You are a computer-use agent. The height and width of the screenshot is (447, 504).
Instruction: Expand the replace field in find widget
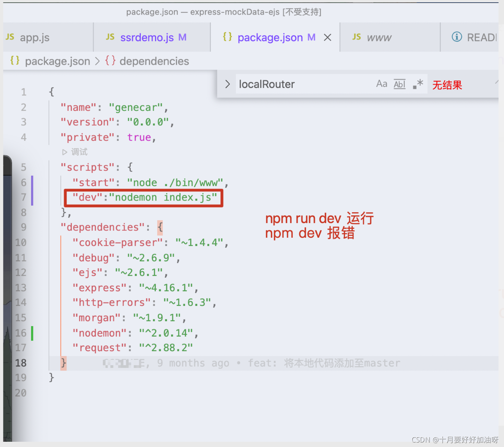click(x=227, y=84)
